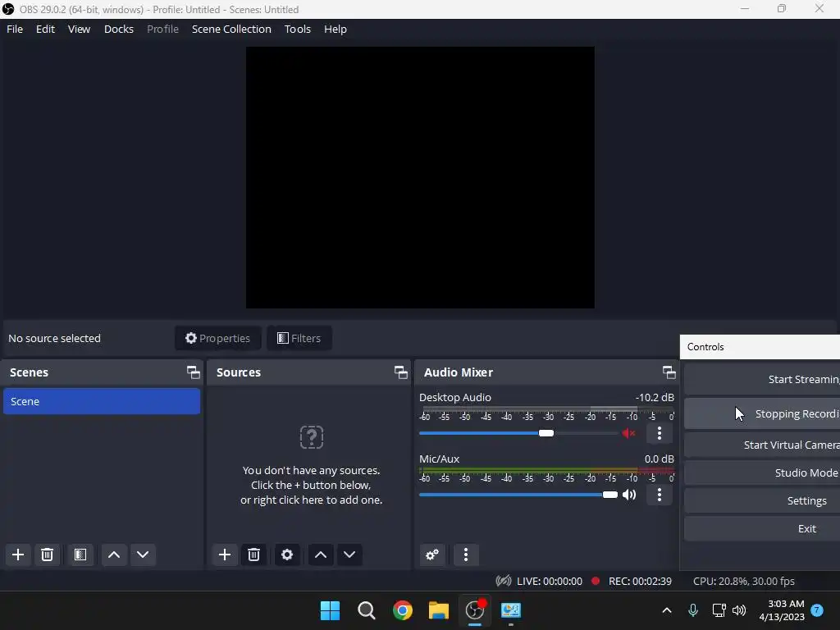
Task: Show hidden system tray icons chevron
Action: point(667,610)
